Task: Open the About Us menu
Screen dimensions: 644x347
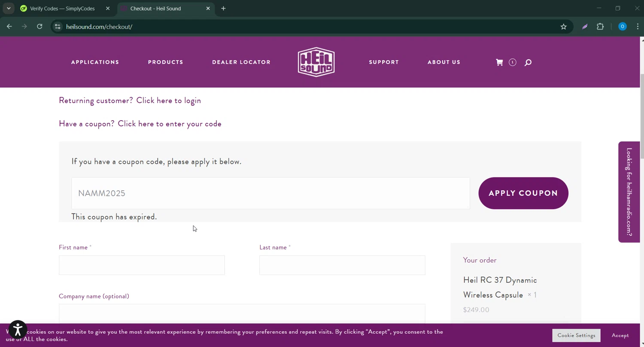Action: point(444,62)
